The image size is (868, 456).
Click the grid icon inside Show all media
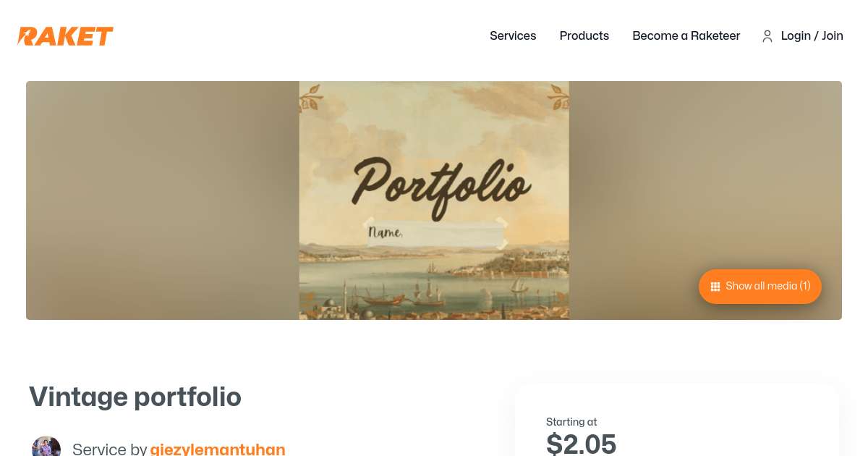715,286
